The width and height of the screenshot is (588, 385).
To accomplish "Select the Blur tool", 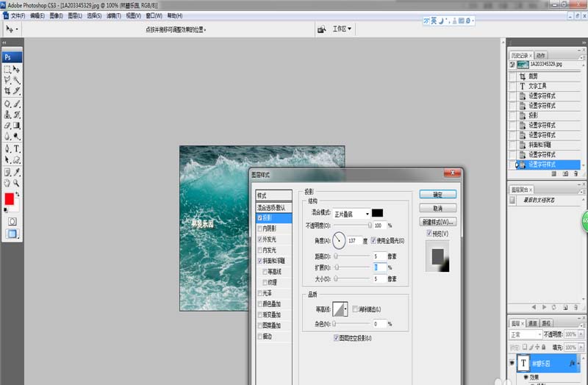I will pos(7,136).
